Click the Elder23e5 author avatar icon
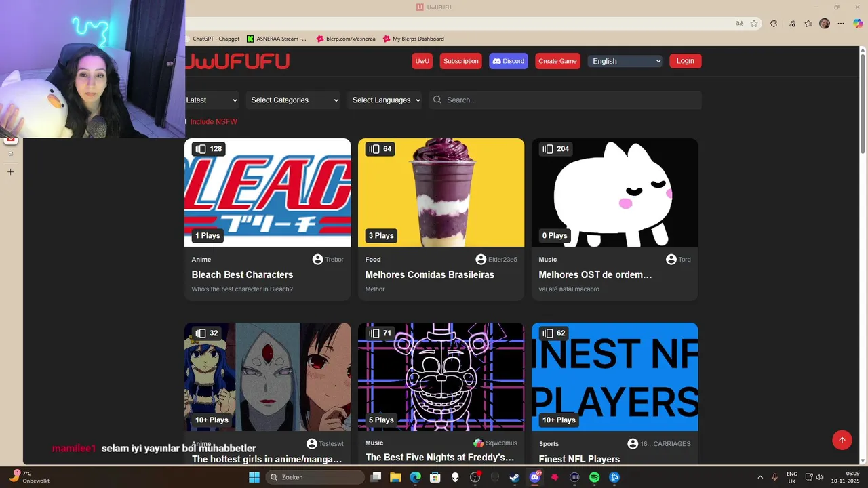This screenshot has width=868, height=488. pos(481,260)
